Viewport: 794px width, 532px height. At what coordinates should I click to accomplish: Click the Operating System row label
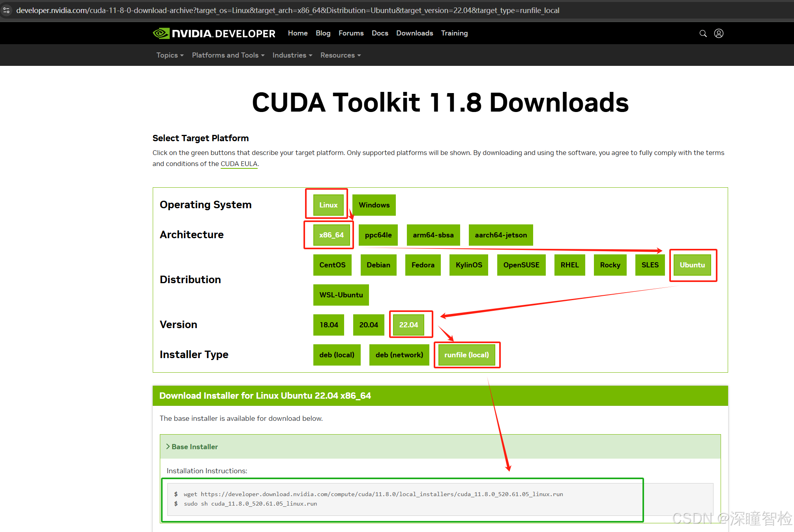tap(206, 205)
